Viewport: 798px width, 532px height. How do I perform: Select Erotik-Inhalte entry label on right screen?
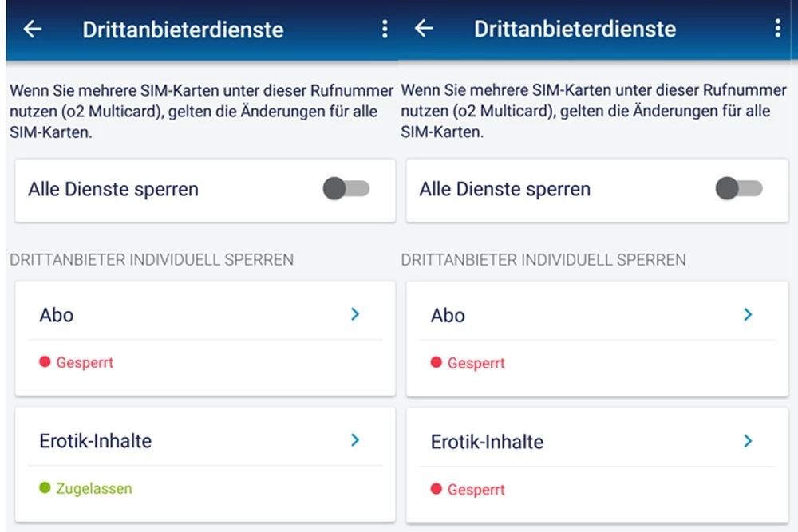[x=487, y=442]
